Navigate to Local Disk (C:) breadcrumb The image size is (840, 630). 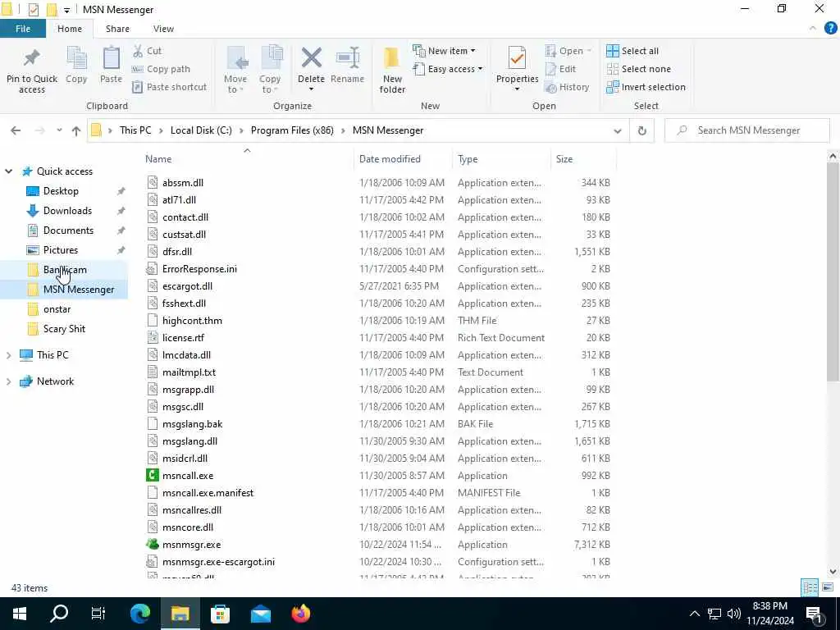(x=201, y=130)
